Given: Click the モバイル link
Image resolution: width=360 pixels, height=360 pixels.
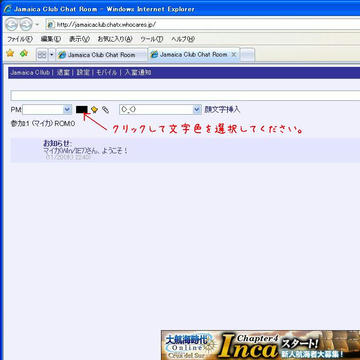Looking at the screenshot, I should click(x=107, y=73).
